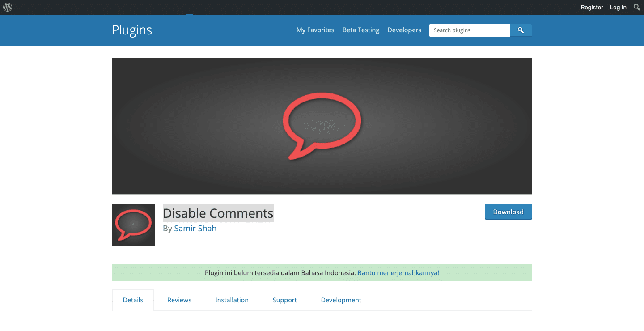Click the Disable Comments plugin title text
This screenshot has height=331, width=644.
[218, 213]
